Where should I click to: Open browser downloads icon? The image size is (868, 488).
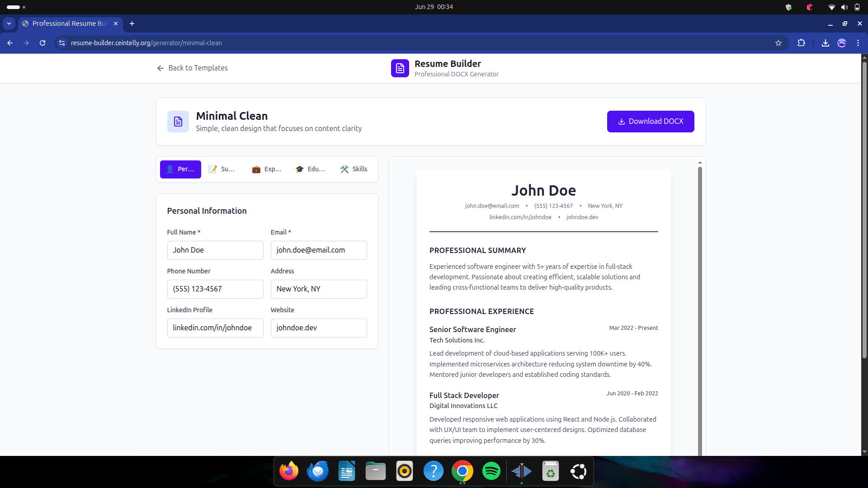tap(825, 43)
